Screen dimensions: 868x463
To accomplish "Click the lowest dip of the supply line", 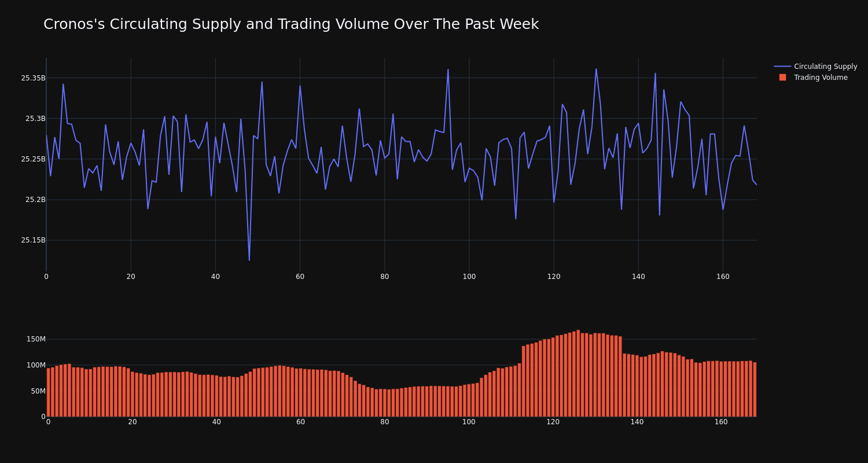I will pos(249,260).
